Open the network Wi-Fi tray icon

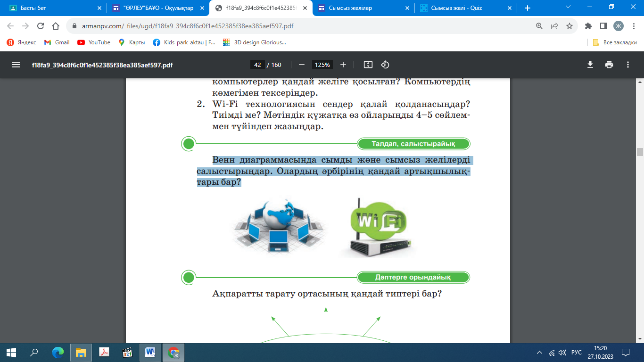click(x=552, y=353)
